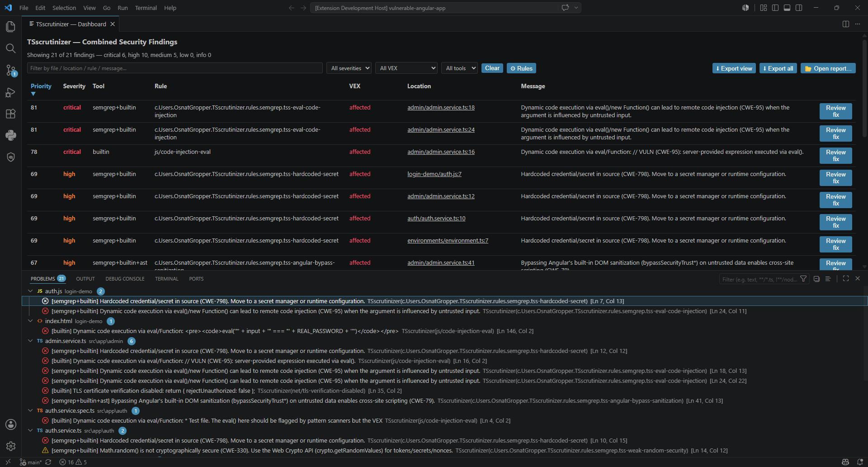
Task: Open the Selection menu
Action: 64,8
